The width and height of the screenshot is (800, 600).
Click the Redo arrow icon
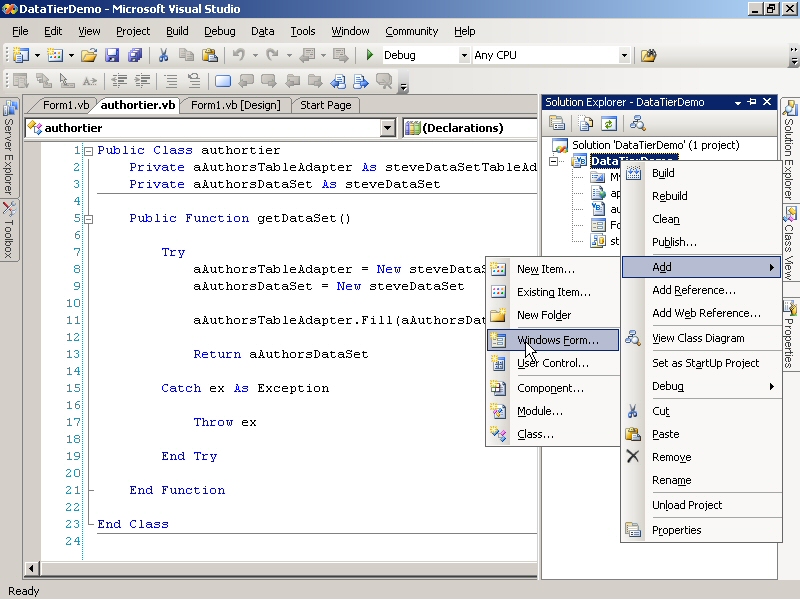[x=272, y=55]
